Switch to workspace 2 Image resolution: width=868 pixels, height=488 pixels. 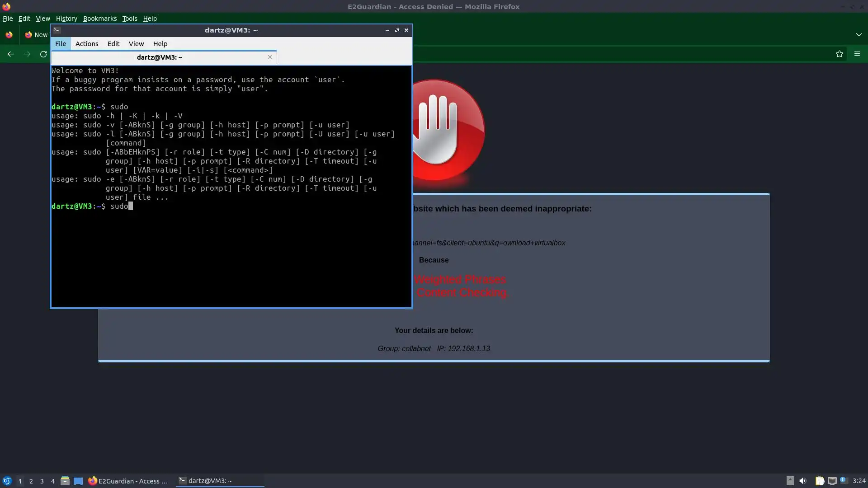pos(31,481)
